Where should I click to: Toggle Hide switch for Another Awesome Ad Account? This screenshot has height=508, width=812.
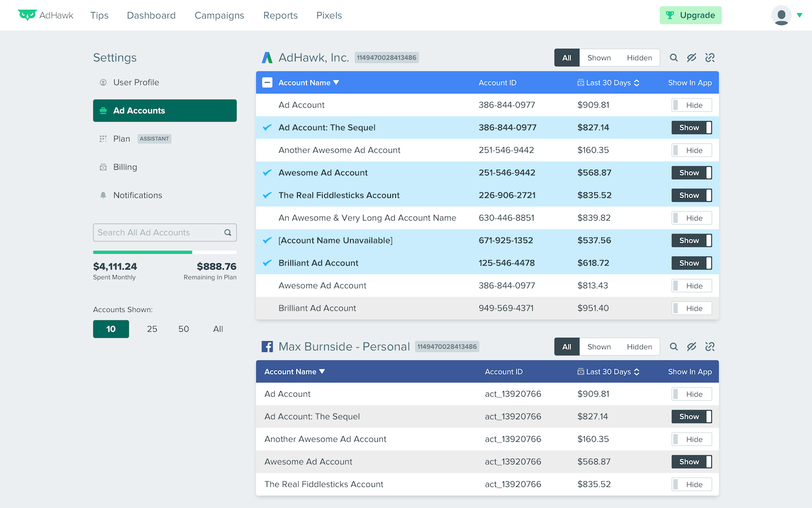coord(691,150)
